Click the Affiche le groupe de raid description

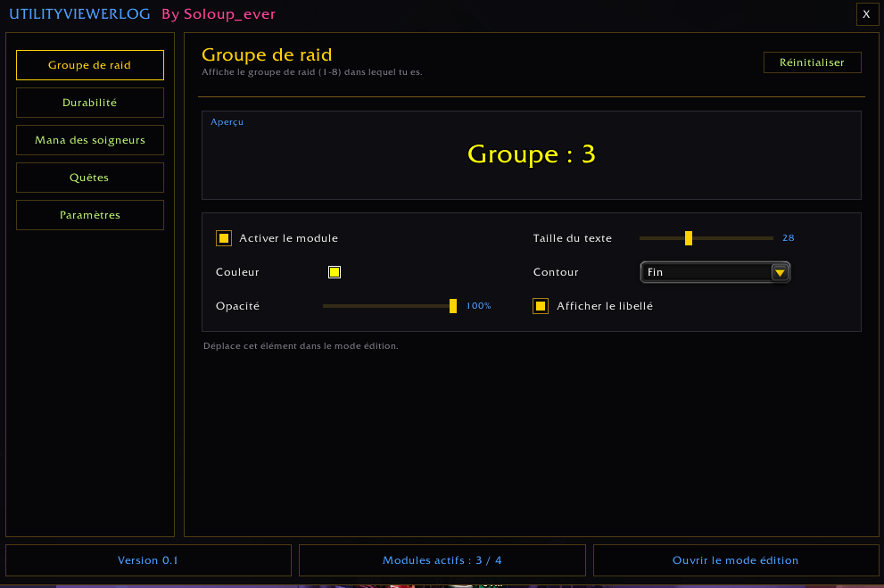tap(312, 72)
